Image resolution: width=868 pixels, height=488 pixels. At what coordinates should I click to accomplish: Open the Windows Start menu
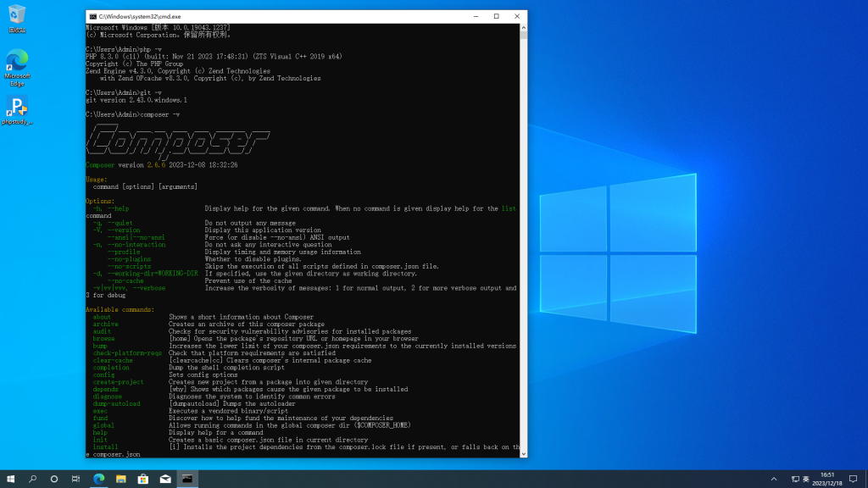(10, 480)
